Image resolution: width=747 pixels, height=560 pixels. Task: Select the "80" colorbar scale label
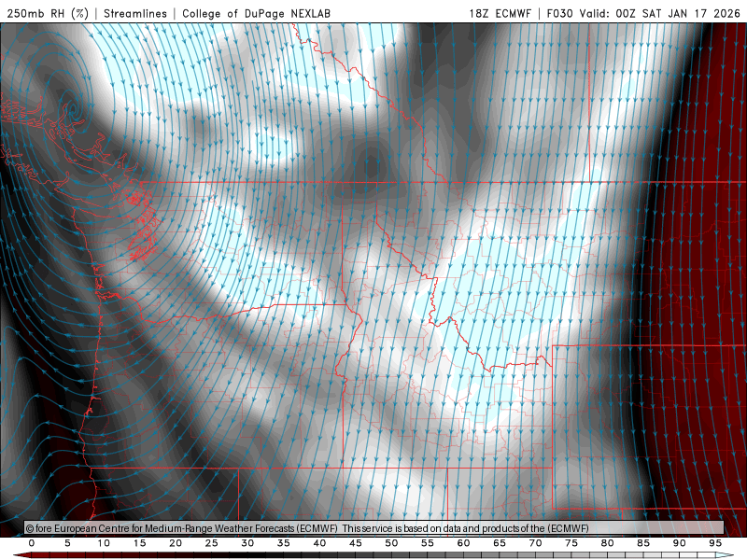point(608,543)
